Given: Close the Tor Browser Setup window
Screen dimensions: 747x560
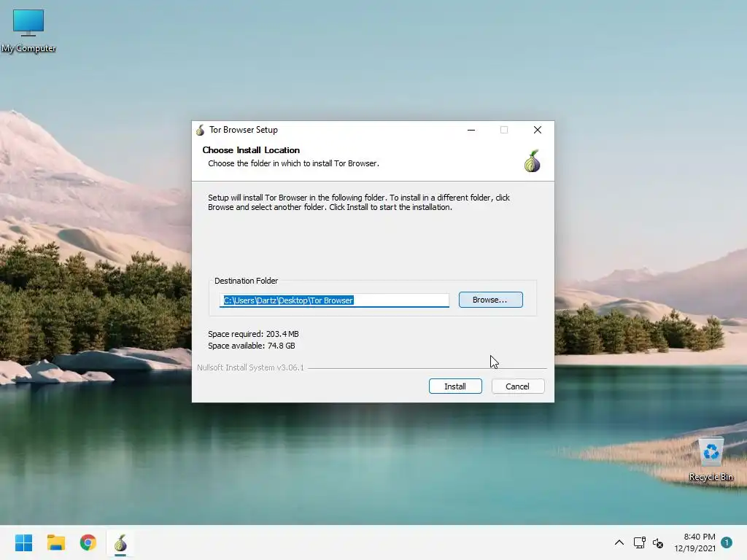Looking at the screenshot, I should (538, 130).
